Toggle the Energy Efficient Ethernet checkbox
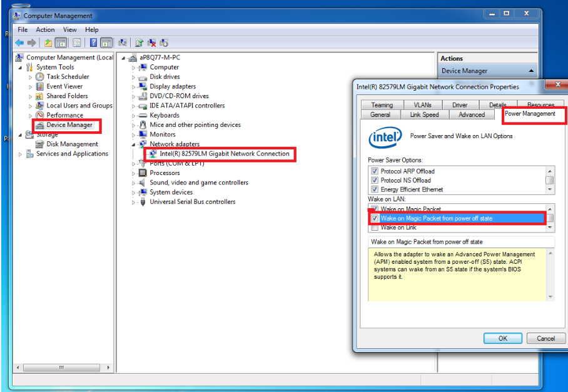The image size is (568, 392). [375, 189]
